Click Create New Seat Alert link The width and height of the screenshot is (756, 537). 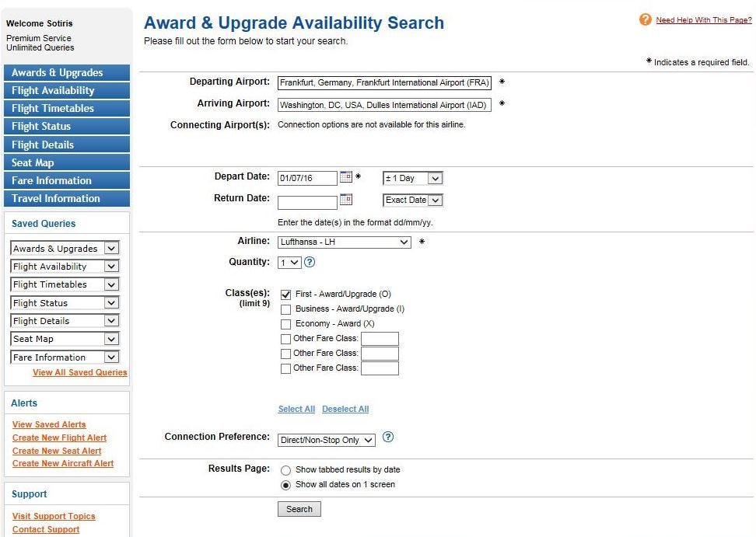57,451
